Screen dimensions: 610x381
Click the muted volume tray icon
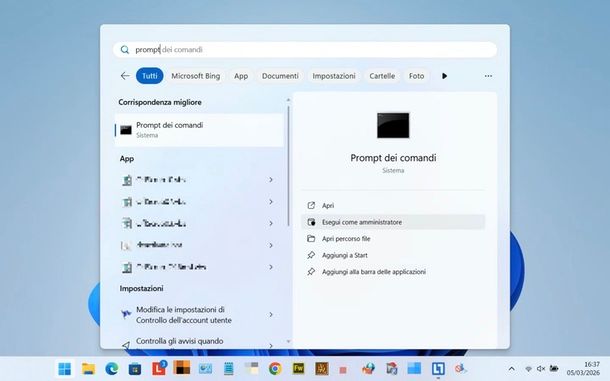click(x=541, y=369)
